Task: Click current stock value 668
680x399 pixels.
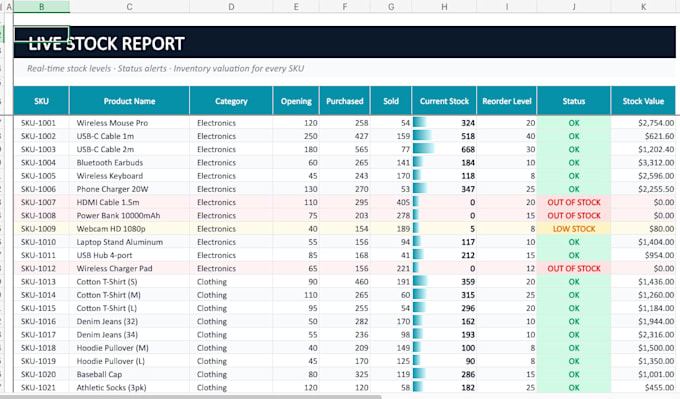Action: 444,149
